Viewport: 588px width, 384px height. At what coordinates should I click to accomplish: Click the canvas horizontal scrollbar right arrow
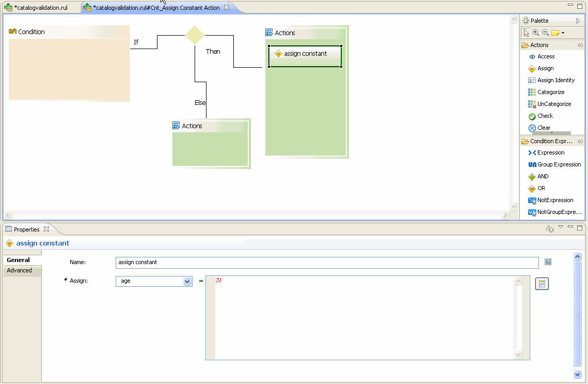point(505,215)
